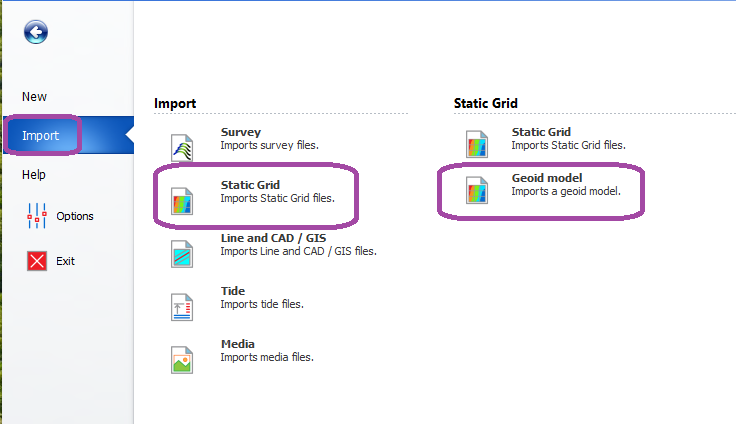Select "Imports survey files." description
Screen dimensions: 736x424
(270, 145)
